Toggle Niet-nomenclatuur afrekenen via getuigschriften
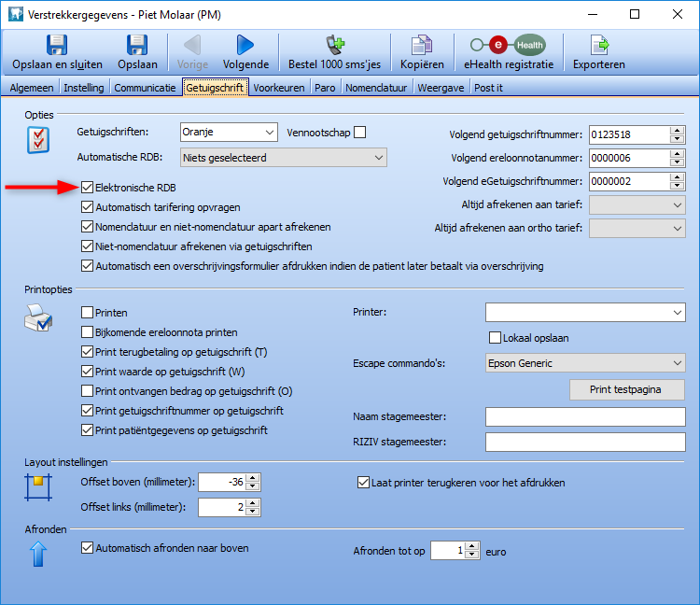 pos(88,246)
